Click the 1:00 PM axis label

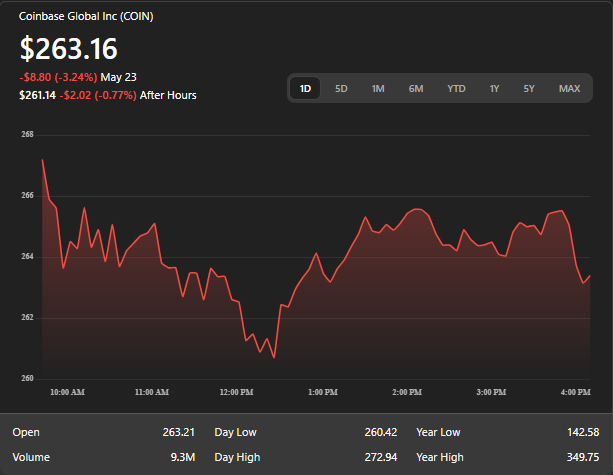(323, 392)
